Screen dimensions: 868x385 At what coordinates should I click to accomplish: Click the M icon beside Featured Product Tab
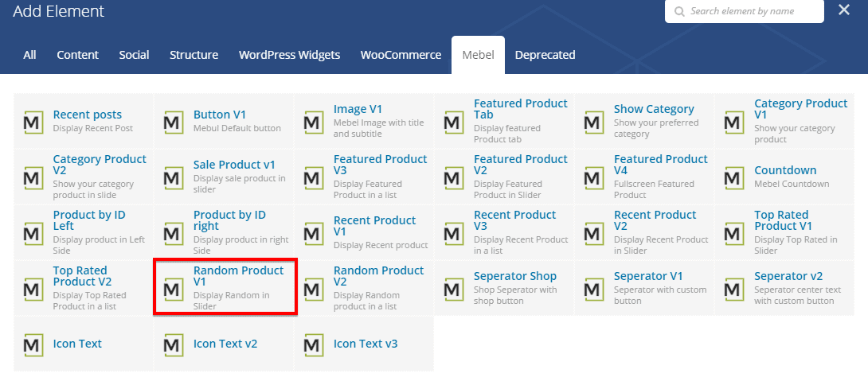(x=455, y=122)
